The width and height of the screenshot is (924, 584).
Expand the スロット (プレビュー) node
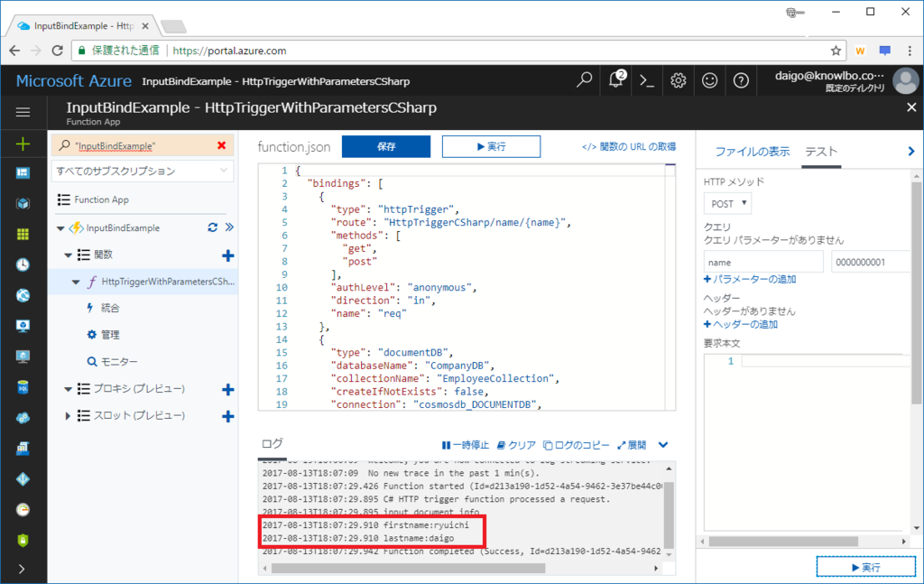pyautogui.click(x=68, y=416)
